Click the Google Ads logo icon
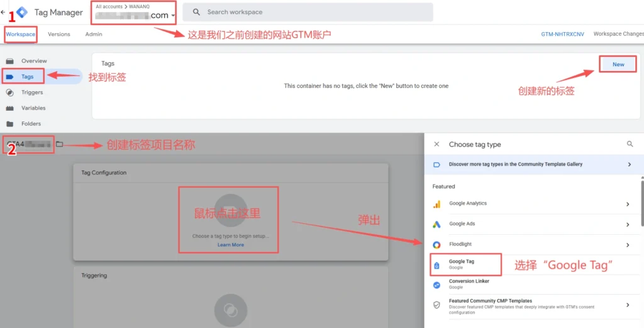 436,224
